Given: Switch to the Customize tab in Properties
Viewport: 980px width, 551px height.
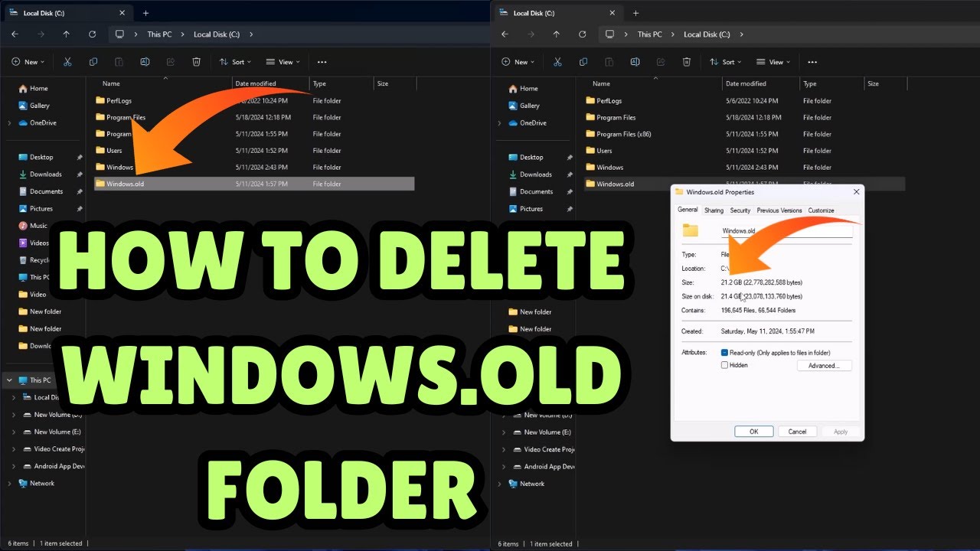Looking at the screenshot, I should click(821, 210).
